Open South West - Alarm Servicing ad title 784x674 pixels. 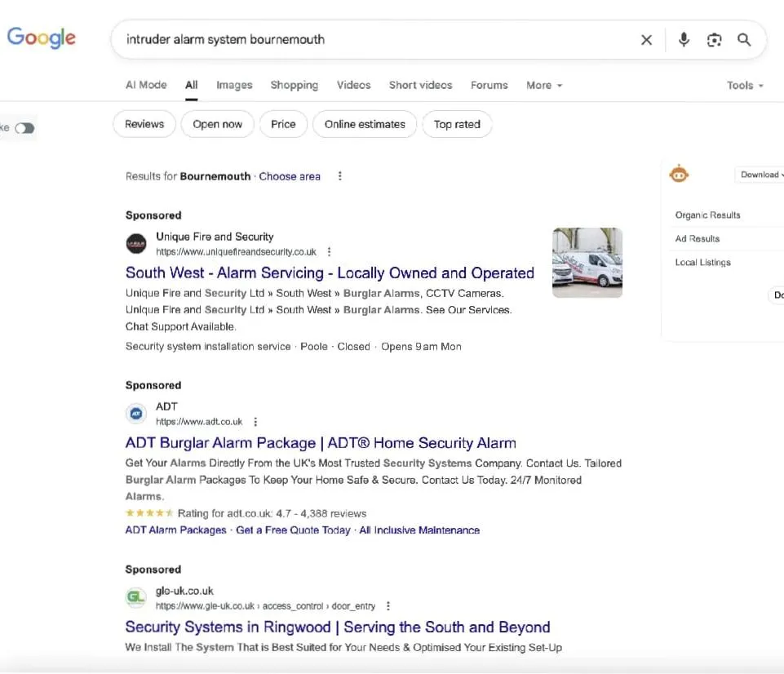[330, 273]
